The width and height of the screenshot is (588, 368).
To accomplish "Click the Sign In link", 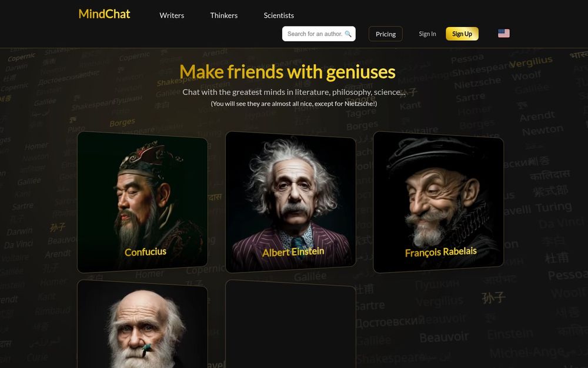I will coord(427,34).
